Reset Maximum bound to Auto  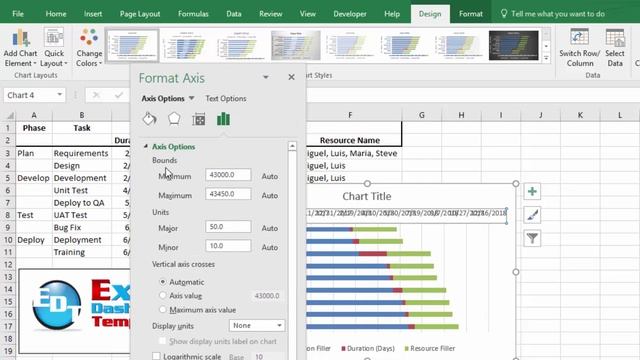tap(270, 195)
